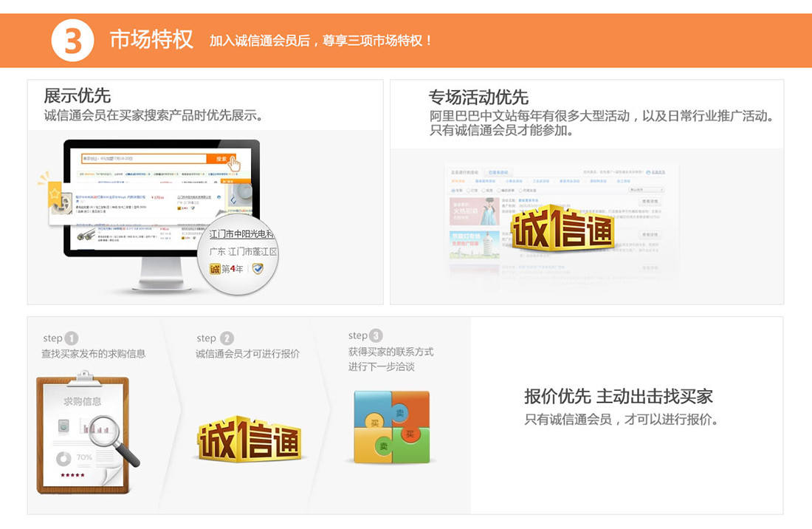
Task: Click the heading 报价优先 主动出击找买家
Action: tap(619, 396)
